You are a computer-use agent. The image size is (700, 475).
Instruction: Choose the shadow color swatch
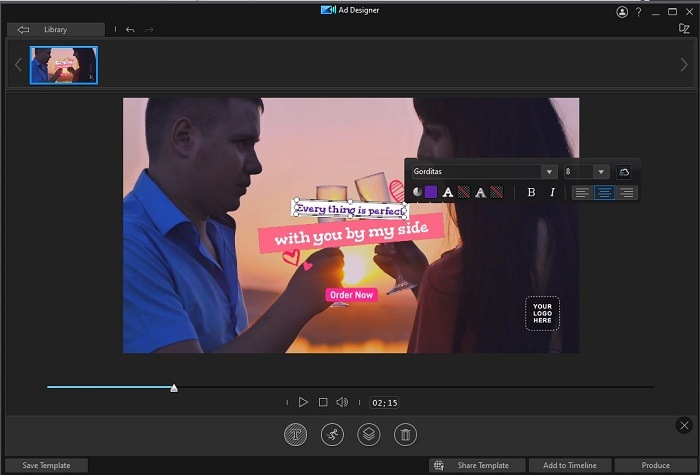[x=496, y=192]
